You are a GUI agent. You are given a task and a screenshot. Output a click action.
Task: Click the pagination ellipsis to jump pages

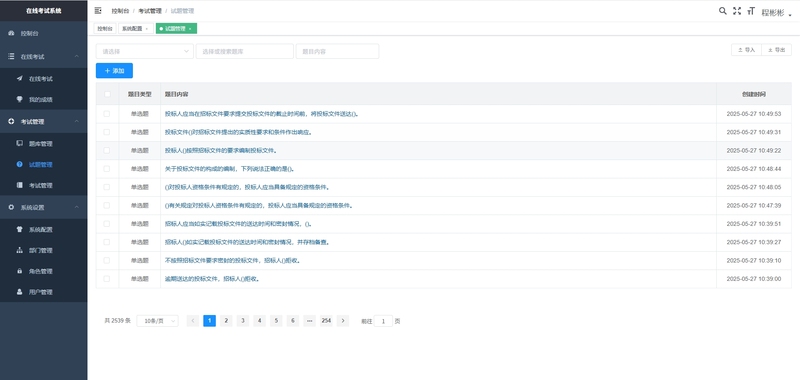click(x=309, y=321)
